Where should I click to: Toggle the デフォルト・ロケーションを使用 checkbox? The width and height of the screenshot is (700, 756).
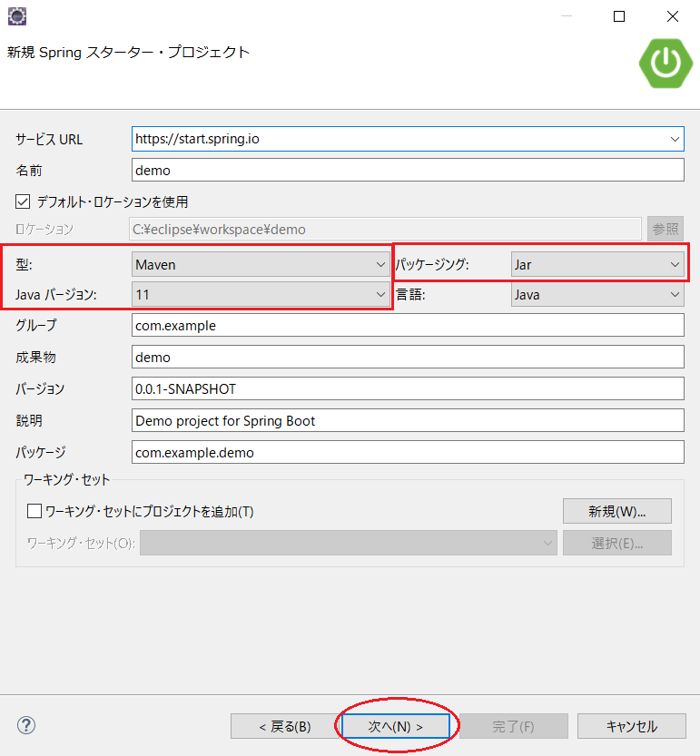(23, 201)
